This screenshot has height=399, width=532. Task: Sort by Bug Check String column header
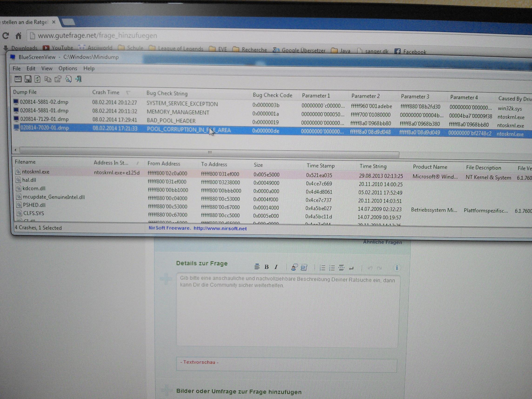pos(167,93)
